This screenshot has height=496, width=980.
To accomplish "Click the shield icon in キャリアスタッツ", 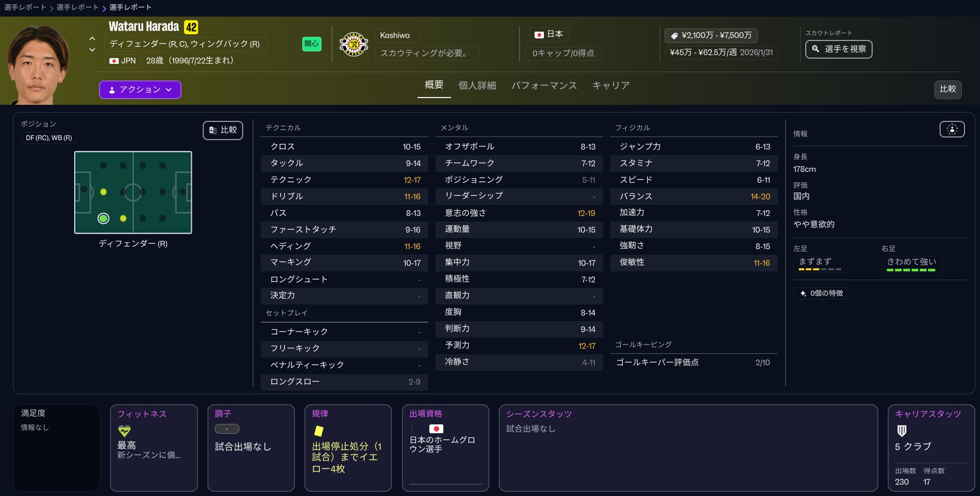I will (x=902, y=431).
